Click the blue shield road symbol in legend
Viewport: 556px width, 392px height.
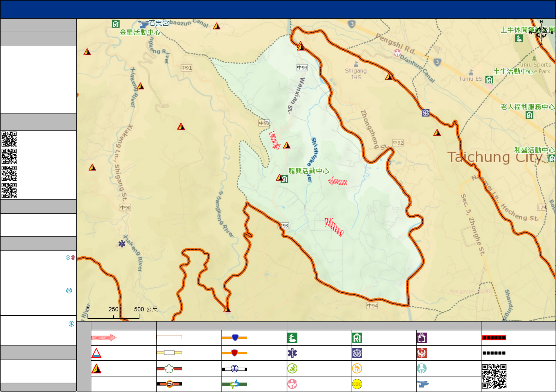tap(234, 338)
